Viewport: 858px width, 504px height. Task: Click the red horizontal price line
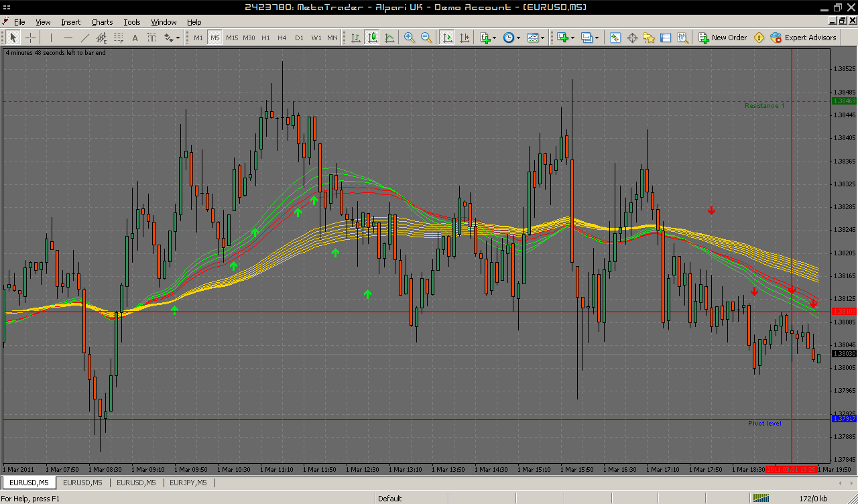[x=416, y=312]
